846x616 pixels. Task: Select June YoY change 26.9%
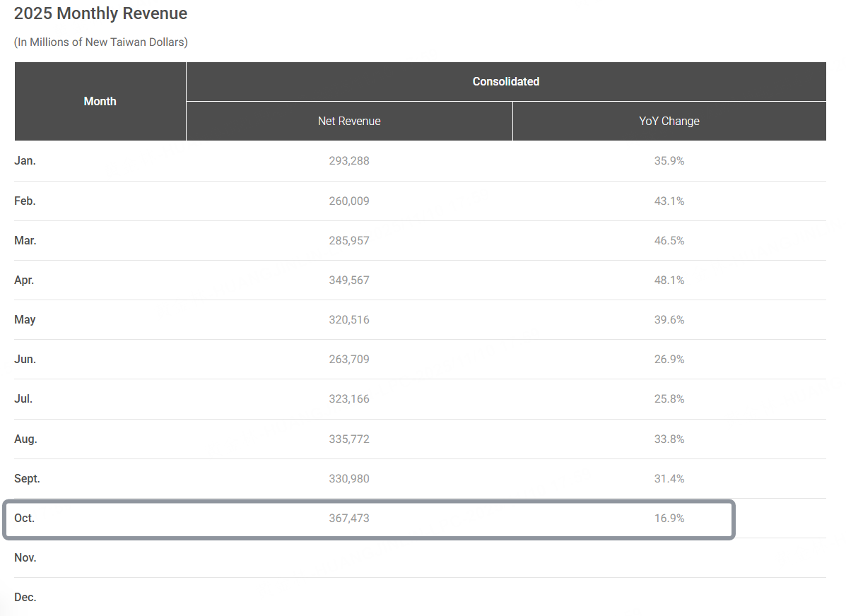point(669,359)
